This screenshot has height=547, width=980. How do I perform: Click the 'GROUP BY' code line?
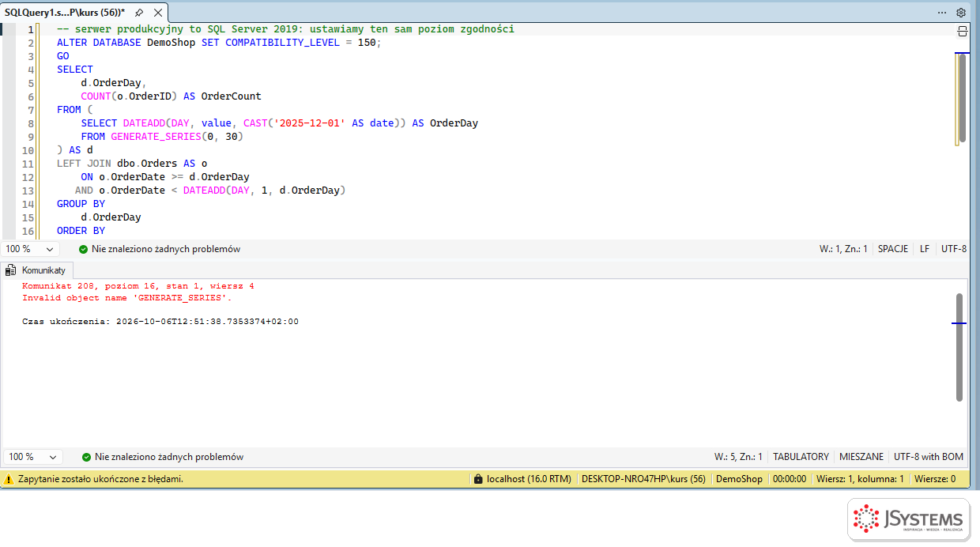tap(81, 204)
